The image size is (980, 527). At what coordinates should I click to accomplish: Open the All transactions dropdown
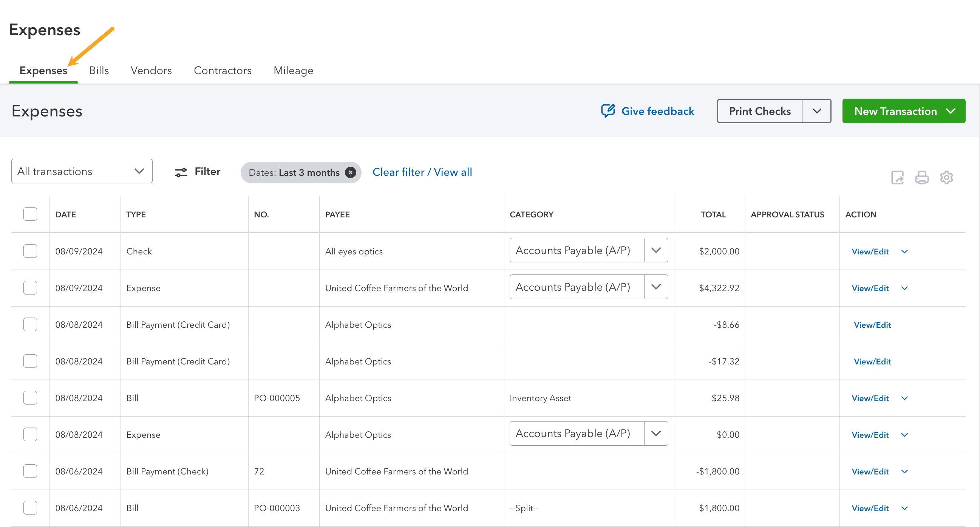(x=81, y=171)
